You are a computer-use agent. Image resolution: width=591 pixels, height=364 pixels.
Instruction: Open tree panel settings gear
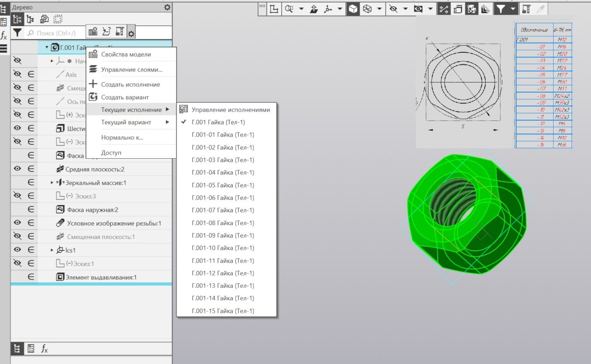point(167,7)
